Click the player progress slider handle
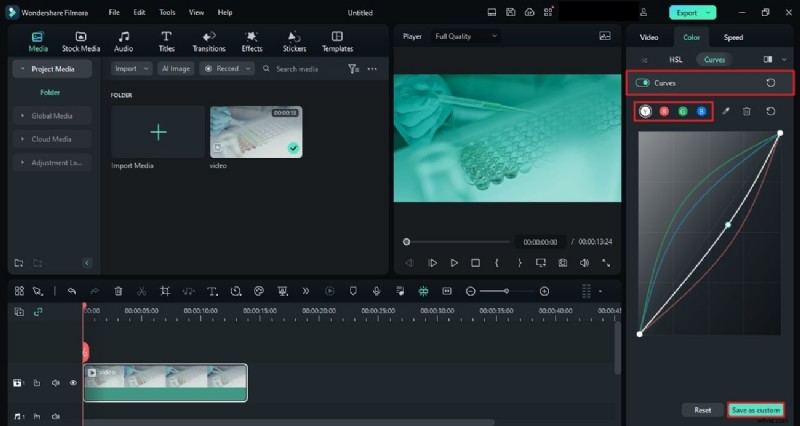This screenshot has width=800, height=426. [x=407, y=242]
